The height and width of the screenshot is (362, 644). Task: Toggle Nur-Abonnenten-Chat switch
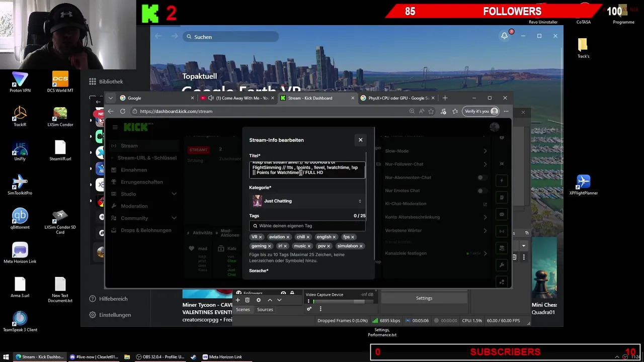click(x=482, y=177)
